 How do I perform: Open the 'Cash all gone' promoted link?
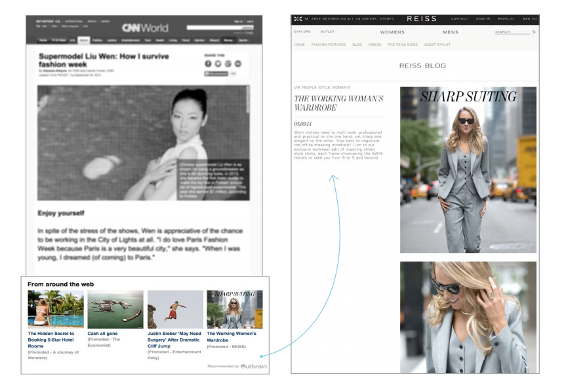pos(102,334)
